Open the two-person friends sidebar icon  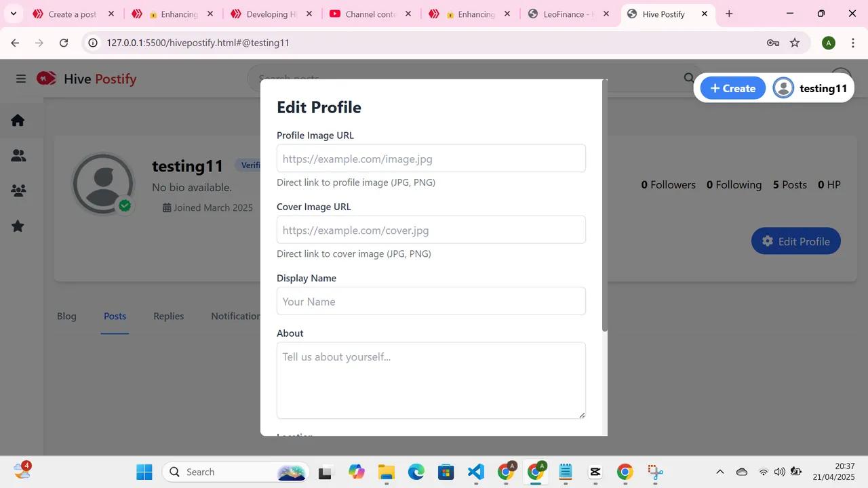click(18, 156)
